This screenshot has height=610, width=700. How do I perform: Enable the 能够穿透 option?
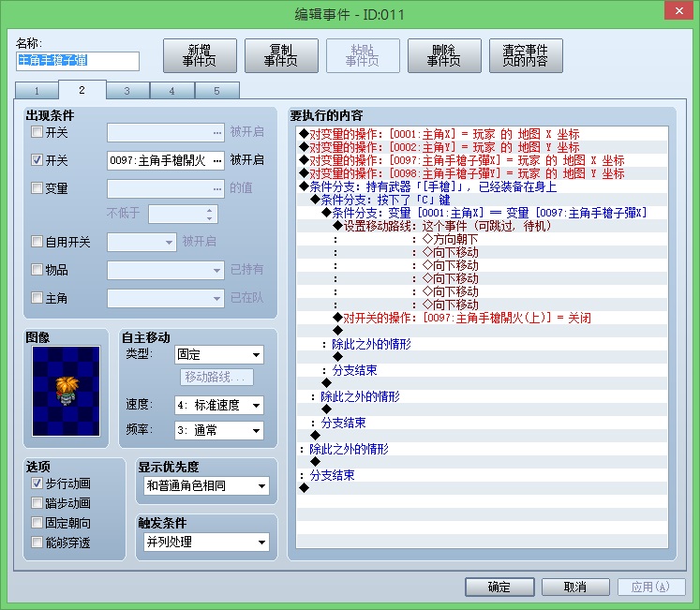37,543
